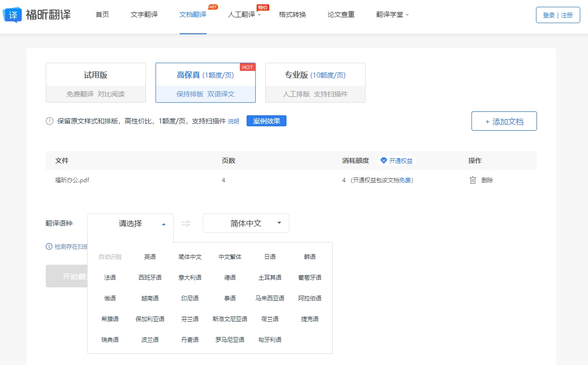Expand the 翻译学堂 menu
The width and height of the screenshot is (588, 365).
point(392,15)
